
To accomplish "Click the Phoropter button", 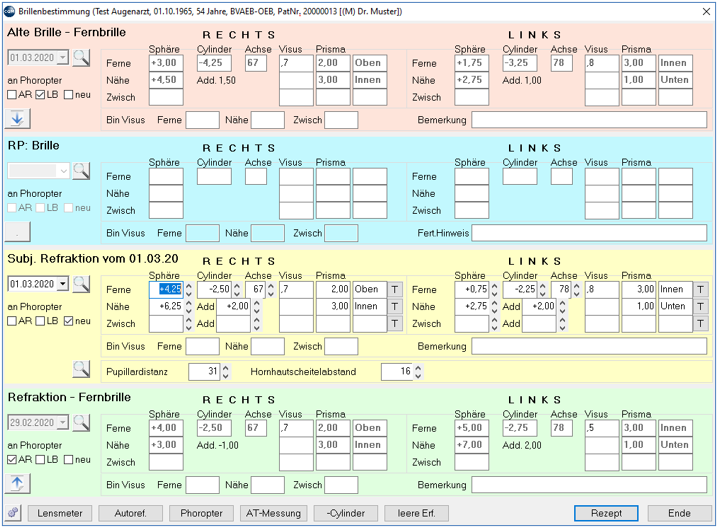I will click(201, 513).
